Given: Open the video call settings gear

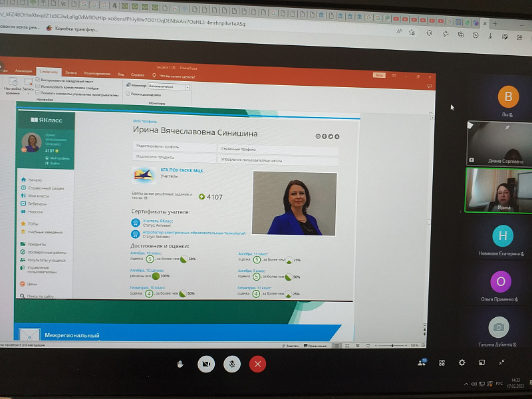Looking at the screenshot, I should pos(462,362).
